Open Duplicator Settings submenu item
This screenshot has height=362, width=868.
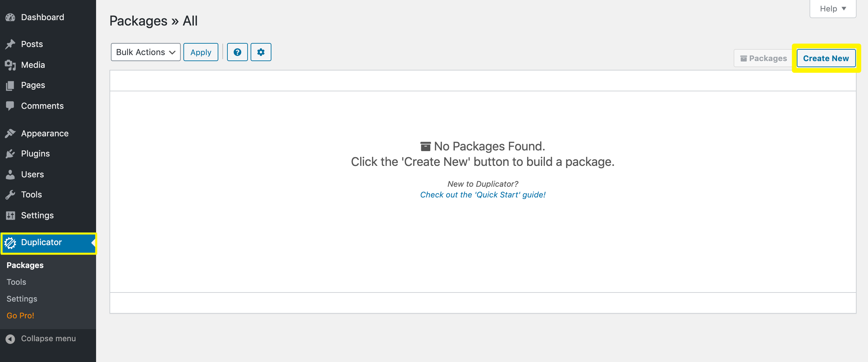pos(22,299)
